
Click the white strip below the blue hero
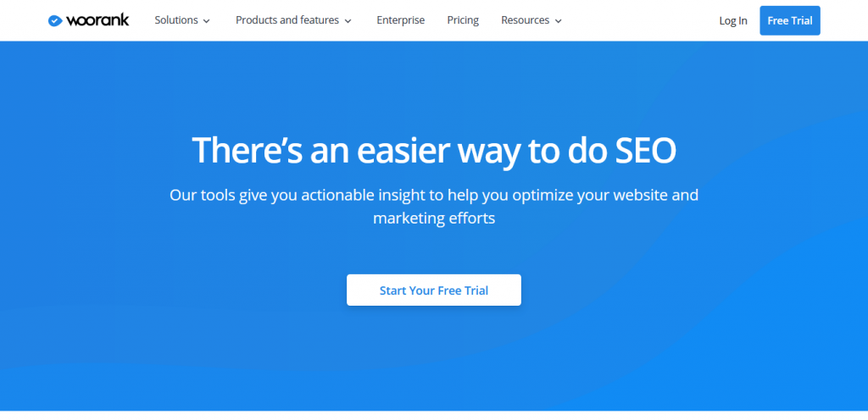coord(434,416)
